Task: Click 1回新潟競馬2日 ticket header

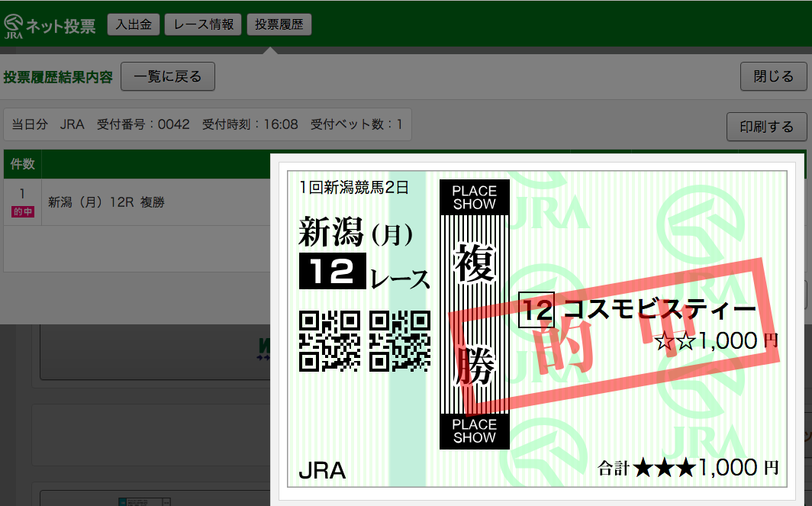Action: coord(354,187)
